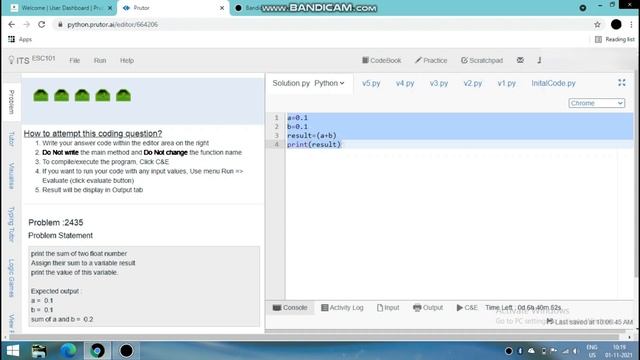
Task: Click the horizontal page scrollbar
Action: pyautogui.click(x=314, y=337)
